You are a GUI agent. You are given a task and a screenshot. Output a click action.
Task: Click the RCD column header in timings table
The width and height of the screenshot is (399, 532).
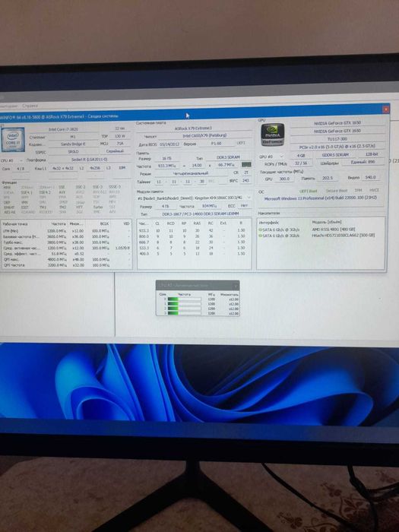click(x=171, y=223)
